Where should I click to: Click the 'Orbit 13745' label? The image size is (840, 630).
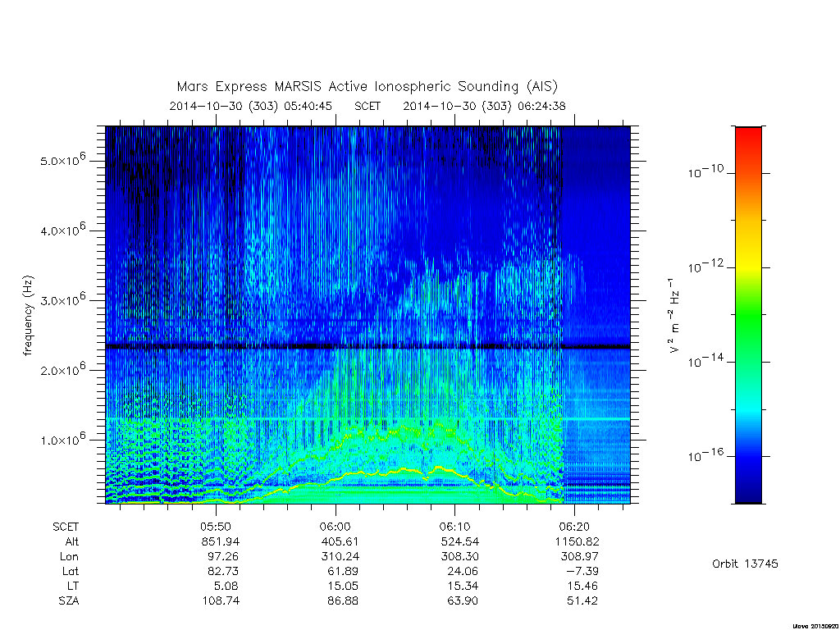745,564
